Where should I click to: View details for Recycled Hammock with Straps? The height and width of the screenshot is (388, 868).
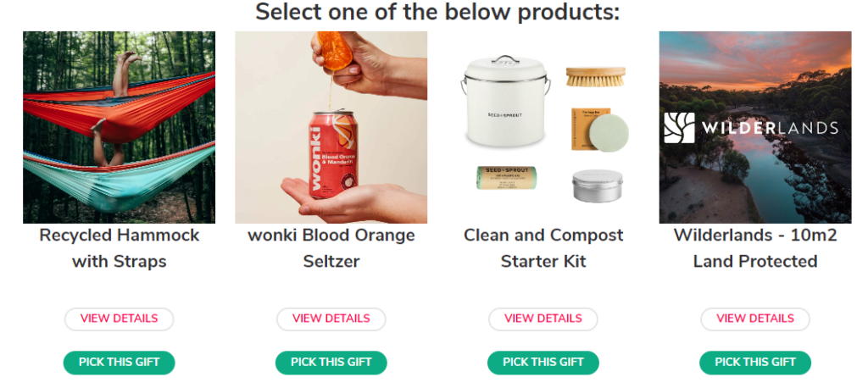click(119, 319)
